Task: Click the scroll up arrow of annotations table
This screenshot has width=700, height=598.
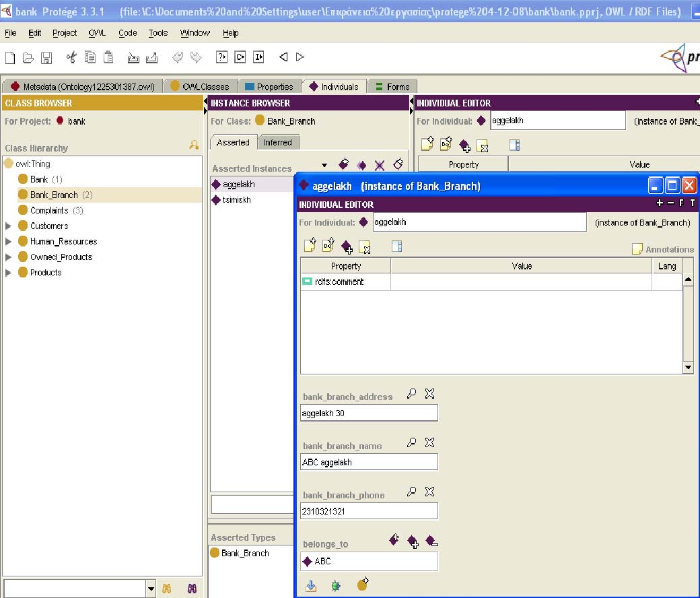Action: (x=688, y=279)
